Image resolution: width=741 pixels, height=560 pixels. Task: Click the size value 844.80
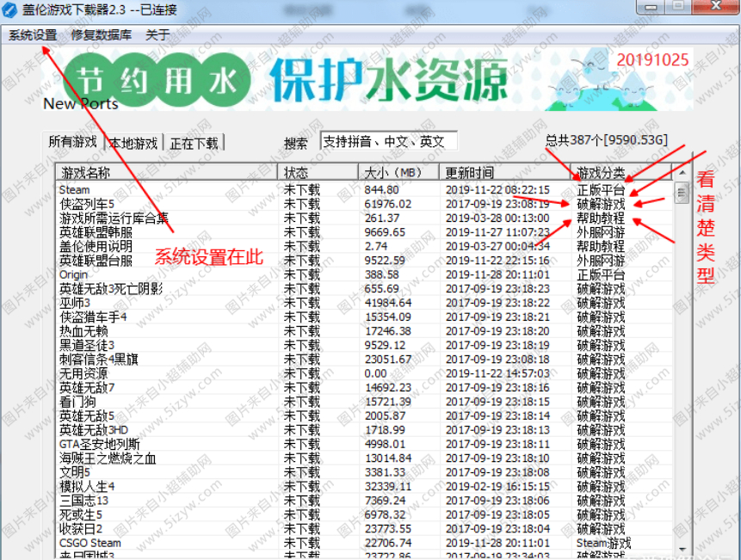tap(382, 190)
